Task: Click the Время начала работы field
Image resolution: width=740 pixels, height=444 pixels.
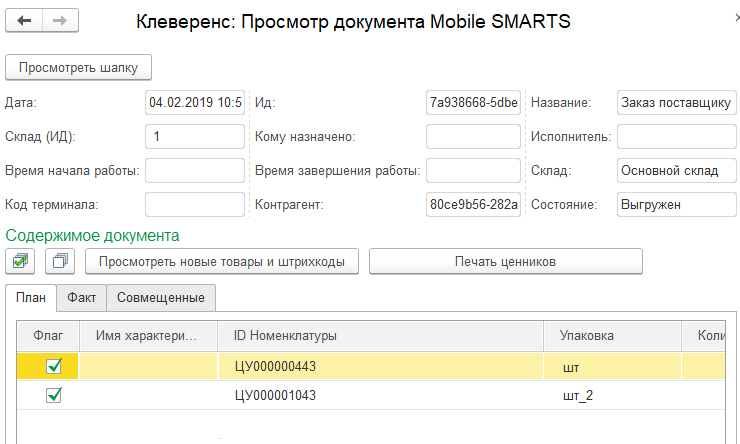Action: click(195, 170)
